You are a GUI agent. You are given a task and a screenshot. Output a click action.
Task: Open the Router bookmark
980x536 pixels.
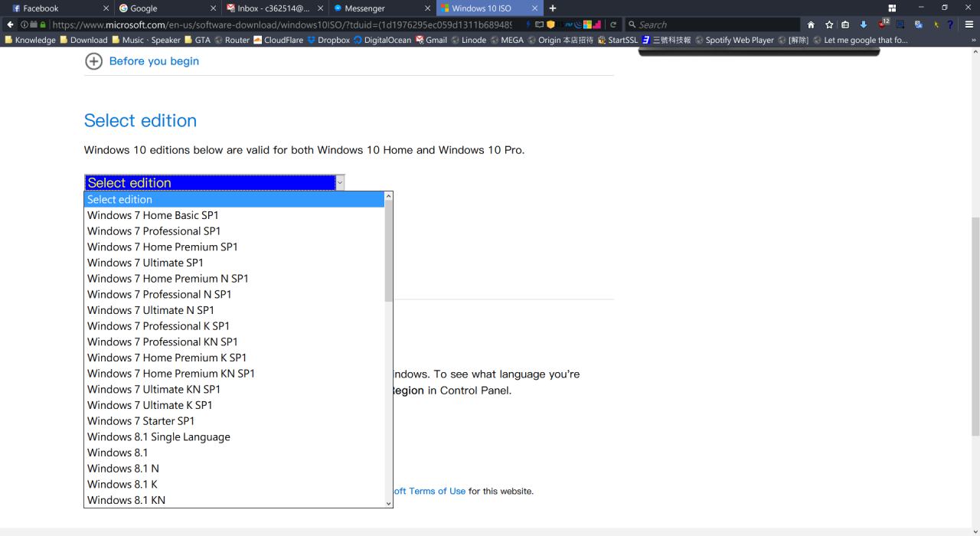click(232, 41)
